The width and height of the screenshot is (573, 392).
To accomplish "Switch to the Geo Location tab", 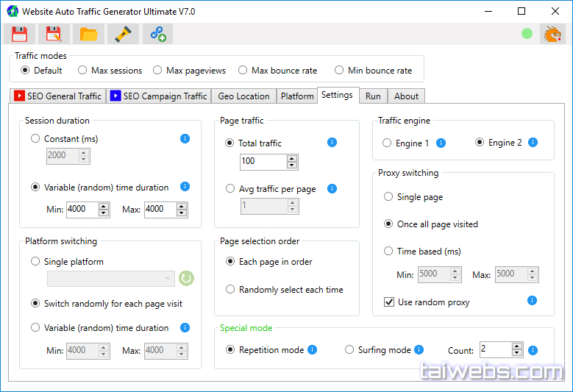I will 244,96.
